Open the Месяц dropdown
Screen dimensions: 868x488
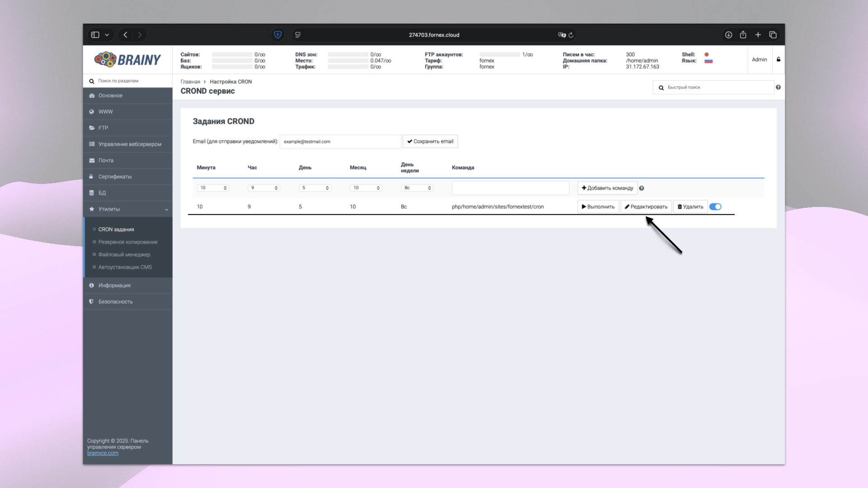click(x=366, y=188)
